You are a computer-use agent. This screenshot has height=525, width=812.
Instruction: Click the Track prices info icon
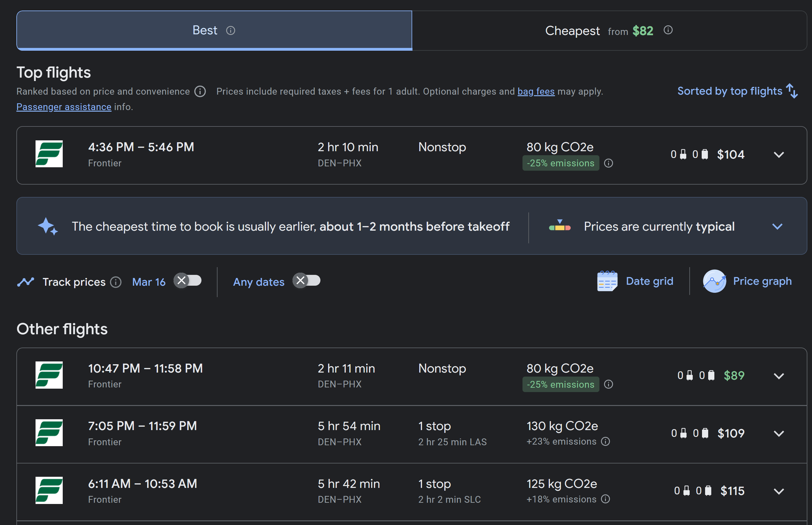click(116, 282)
